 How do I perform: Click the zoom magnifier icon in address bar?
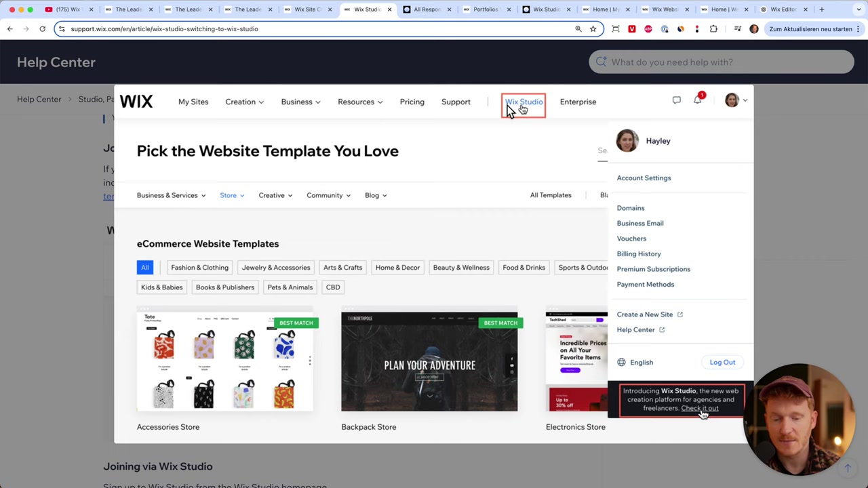coord(578,29)
